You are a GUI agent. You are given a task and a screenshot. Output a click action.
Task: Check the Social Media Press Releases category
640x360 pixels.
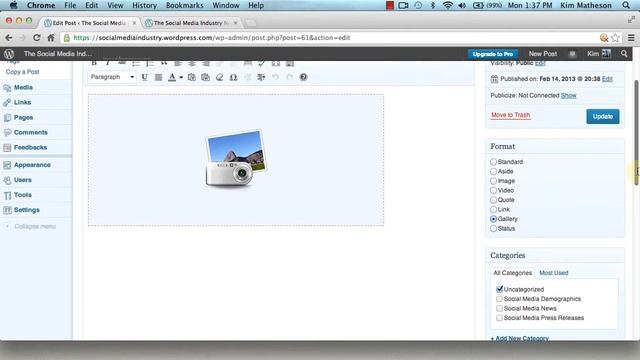click(x=500, y=318)
